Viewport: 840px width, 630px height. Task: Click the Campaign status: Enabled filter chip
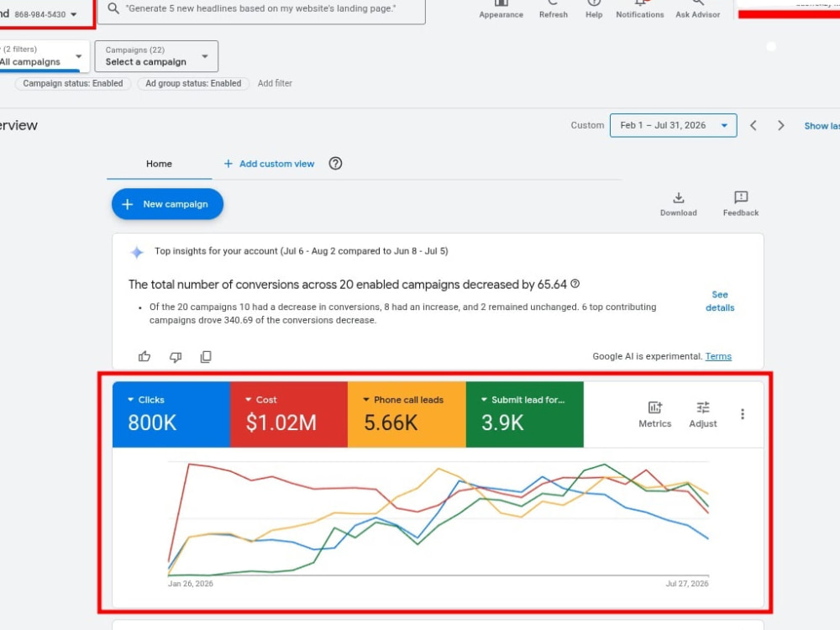pos(73,83)
